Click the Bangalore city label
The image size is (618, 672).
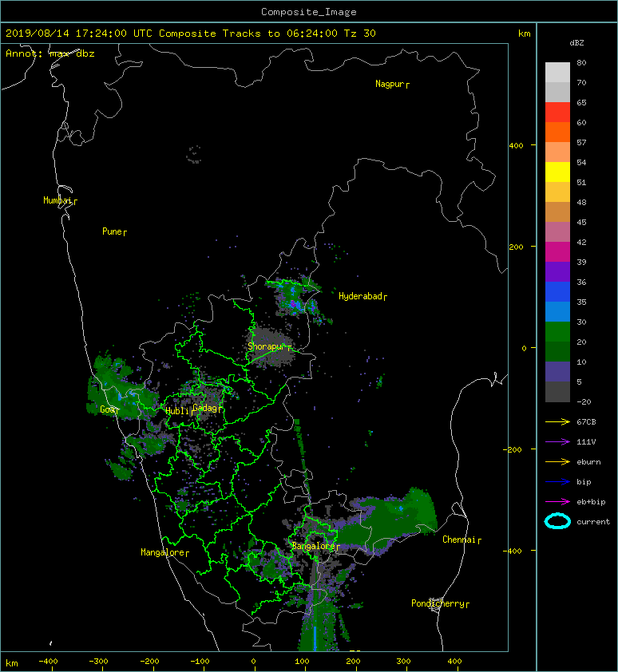[x=313, y=546]
